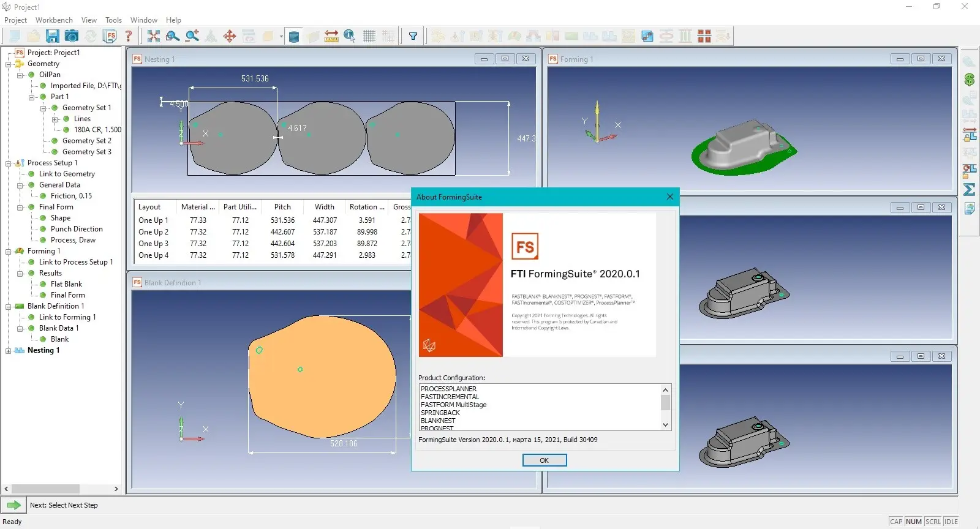This screenshot has height=529, width=980.
Task: Select the 180A CR, 1.500 material item
Action: pos(97,130)
